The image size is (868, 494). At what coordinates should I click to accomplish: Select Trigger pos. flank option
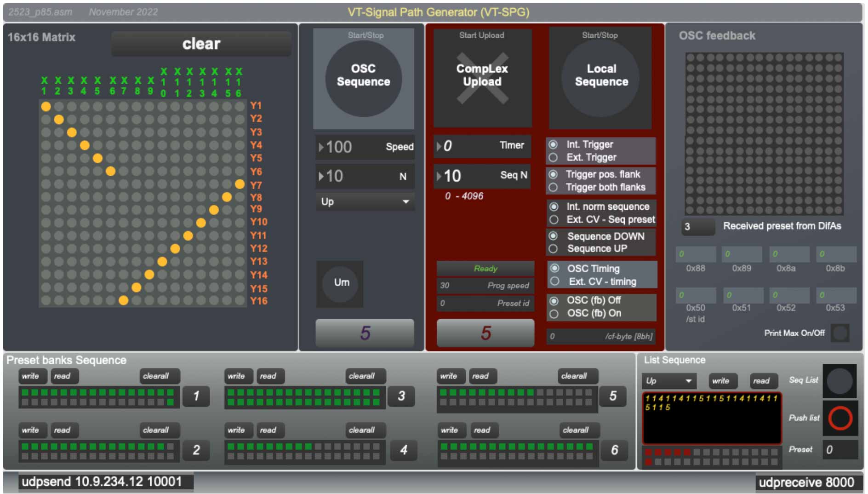point(554,174)
